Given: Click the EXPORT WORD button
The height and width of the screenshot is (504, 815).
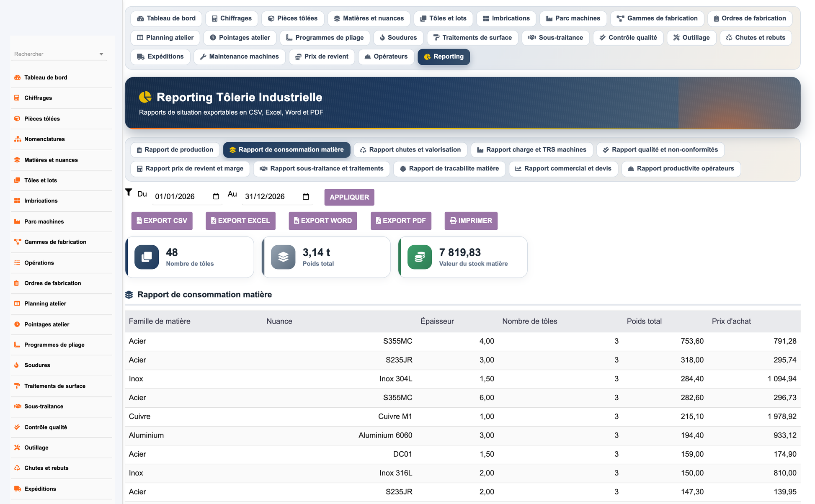Looking at the screenshot, I should (323, 221).
